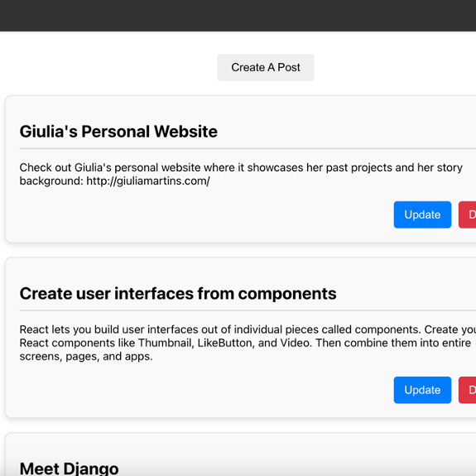
Task: Click the Create A Post button
Action: tap(266, 67)
